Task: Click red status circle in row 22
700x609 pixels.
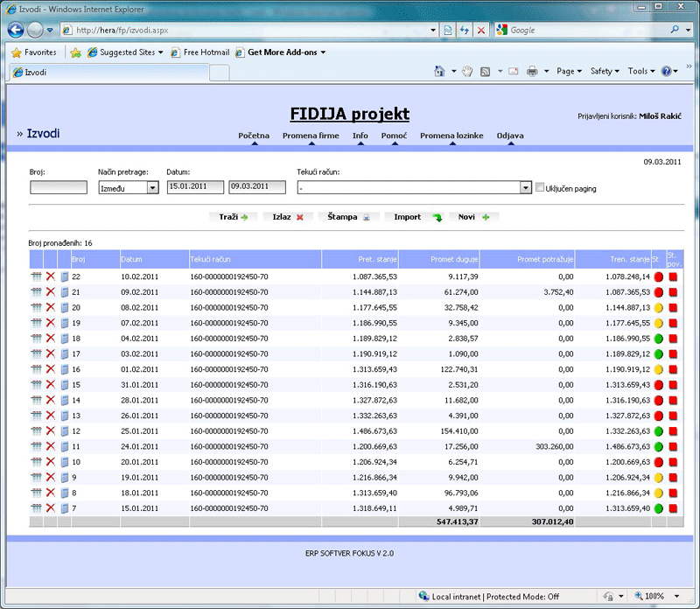Action: (x=659, y=277)
